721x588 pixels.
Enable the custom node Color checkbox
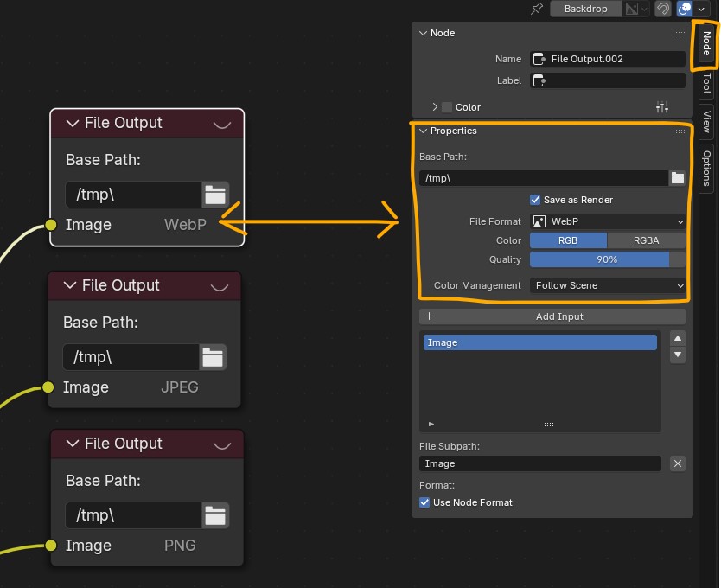[x=446, y=107]
